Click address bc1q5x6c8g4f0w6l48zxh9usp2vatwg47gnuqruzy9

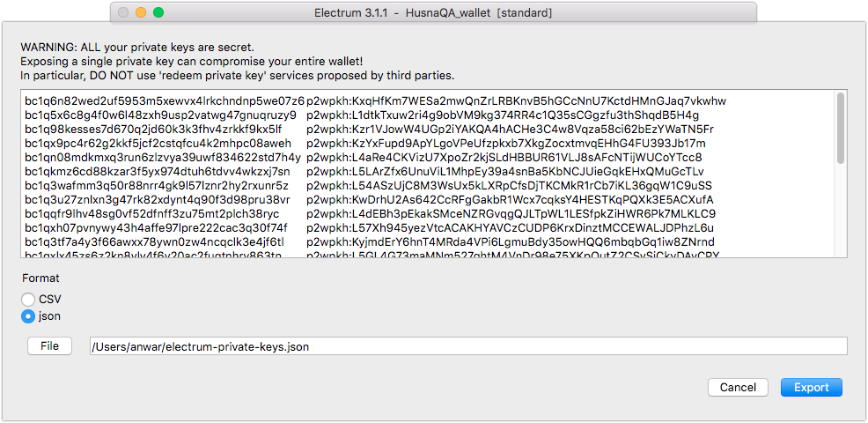(x=160, y=115)
